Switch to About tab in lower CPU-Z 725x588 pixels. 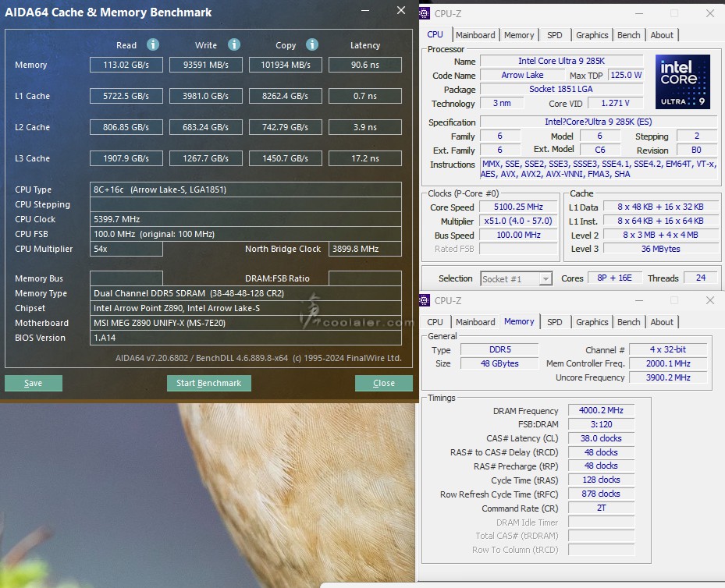662,322
